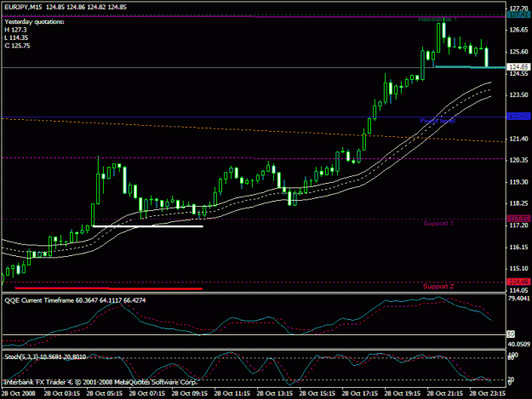Click the Stoch(5,3,3) indicator label
Image resolution: width=532 pixels, height=399 pixels.
point(45,356)
